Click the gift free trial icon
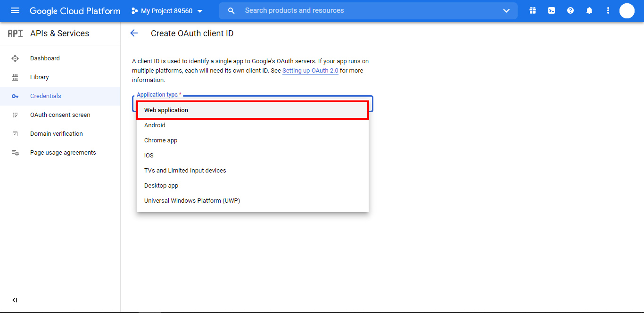This screenshot has width=644, height=313. click(533, 11)
